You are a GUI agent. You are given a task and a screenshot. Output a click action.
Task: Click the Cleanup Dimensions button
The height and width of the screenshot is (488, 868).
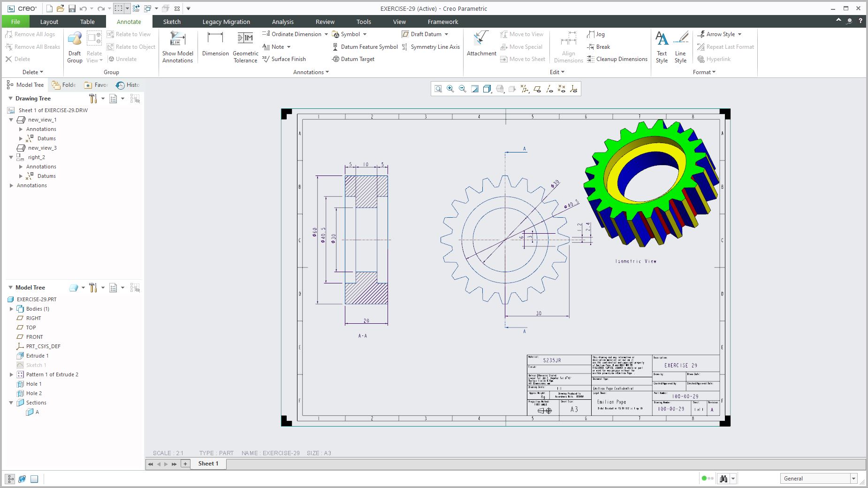[617, 59]
